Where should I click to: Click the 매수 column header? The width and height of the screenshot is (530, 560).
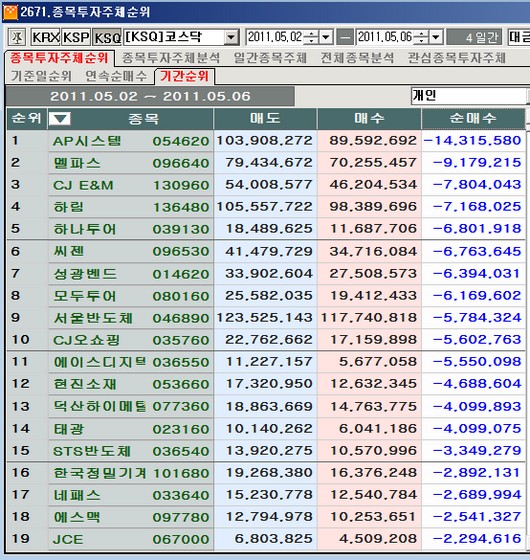[x=369, y=118]
